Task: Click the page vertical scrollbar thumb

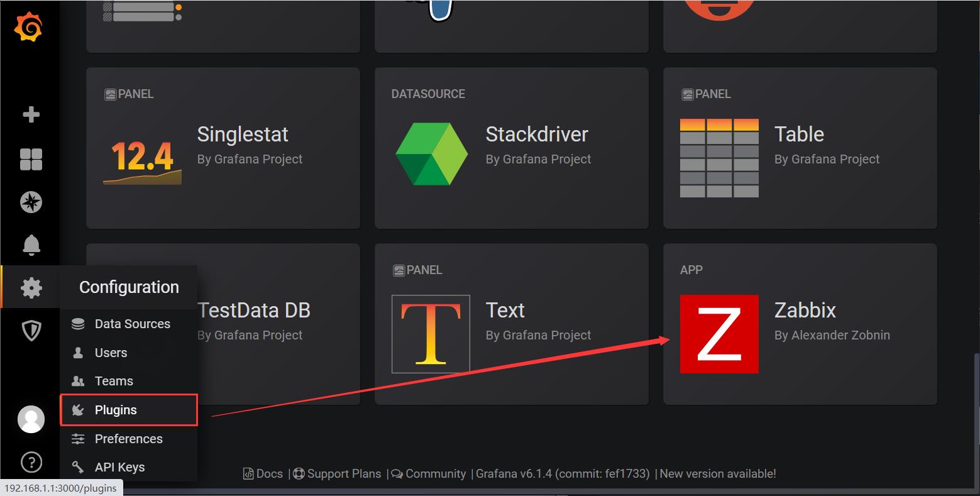Action: [x=976, y=421]
